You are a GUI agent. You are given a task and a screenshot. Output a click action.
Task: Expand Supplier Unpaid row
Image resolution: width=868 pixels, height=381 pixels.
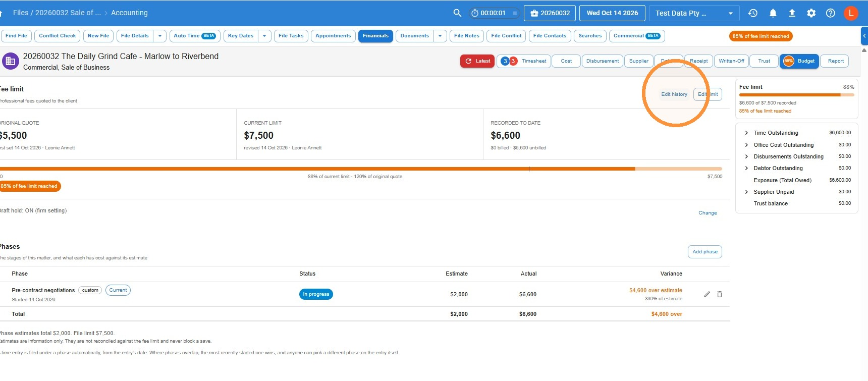point(746,192)
